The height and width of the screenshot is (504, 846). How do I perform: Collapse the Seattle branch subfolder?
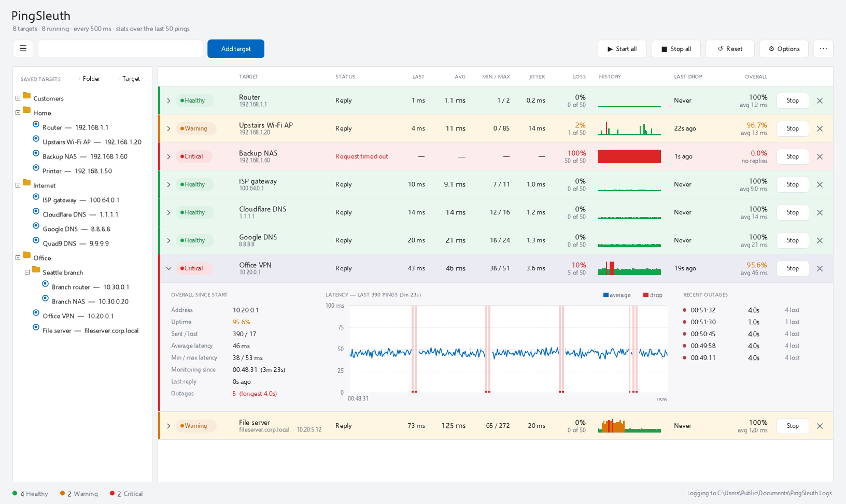pos(27,272)
